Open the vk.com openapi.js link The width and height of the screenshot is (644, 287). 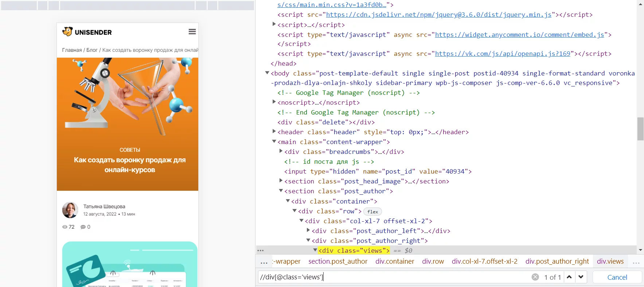(x=503, y=54)
